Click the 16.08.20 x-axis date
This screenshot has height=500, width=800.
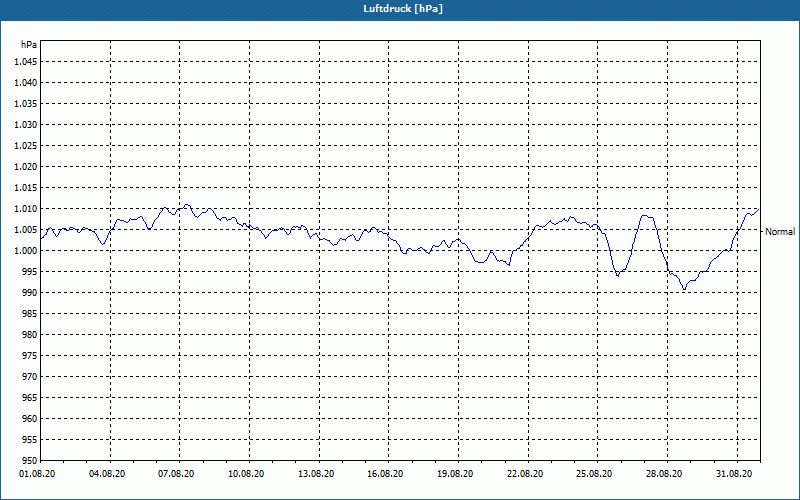(385, 474)
